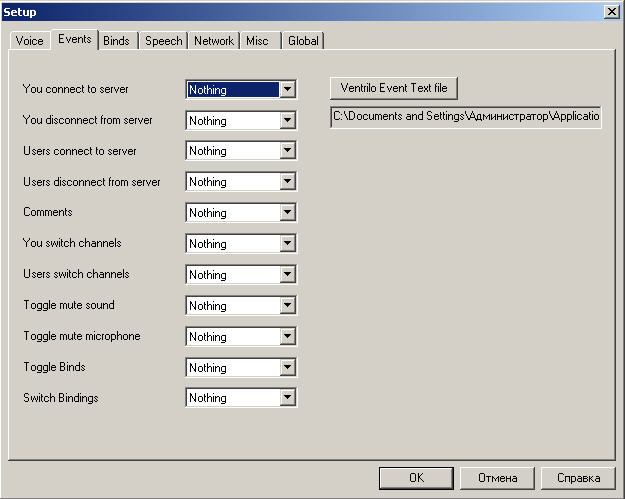Image resolution: width=625 pixels, height=499 pixels.
Task: Expand 'Users disconnect from server' dropdown
Action: [288, 182]
